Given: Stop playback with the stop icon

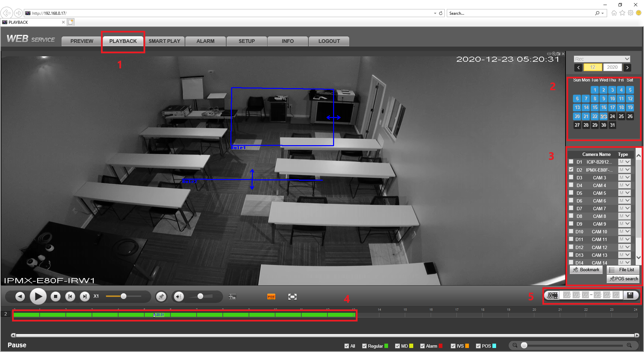Looking at the screenshot, I should coord(56,296).
